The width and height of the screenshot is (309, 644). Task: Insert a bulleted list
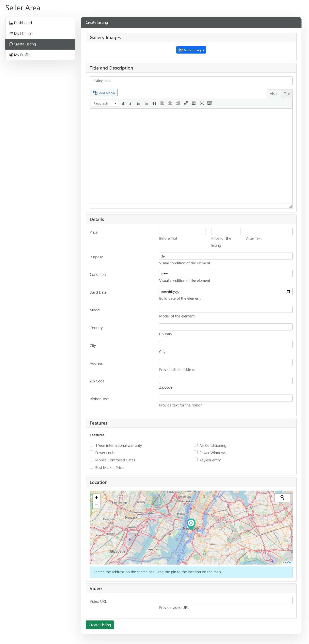point(138,103)
